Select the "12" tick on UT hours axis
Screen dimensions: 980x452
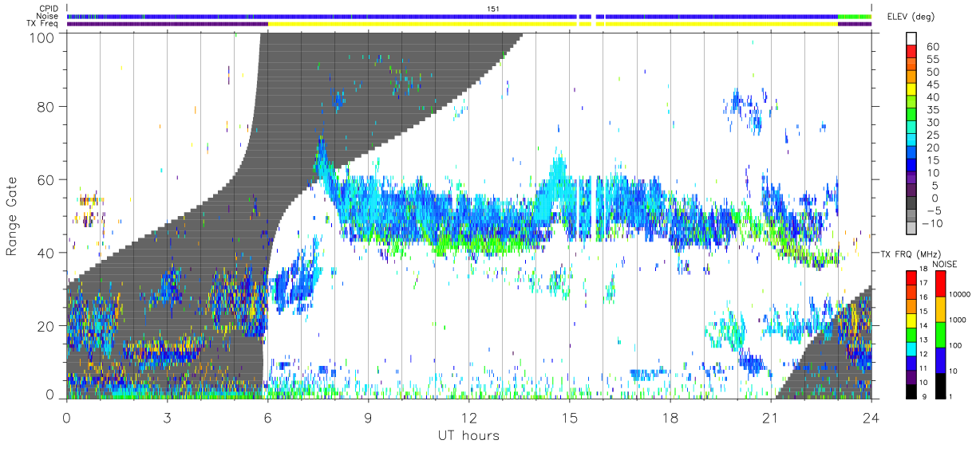(468, 416)
